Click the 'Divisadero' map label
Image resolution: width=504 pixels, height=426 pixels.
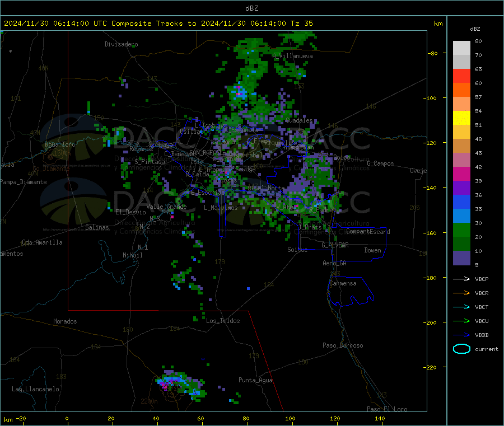pos(121,44)
